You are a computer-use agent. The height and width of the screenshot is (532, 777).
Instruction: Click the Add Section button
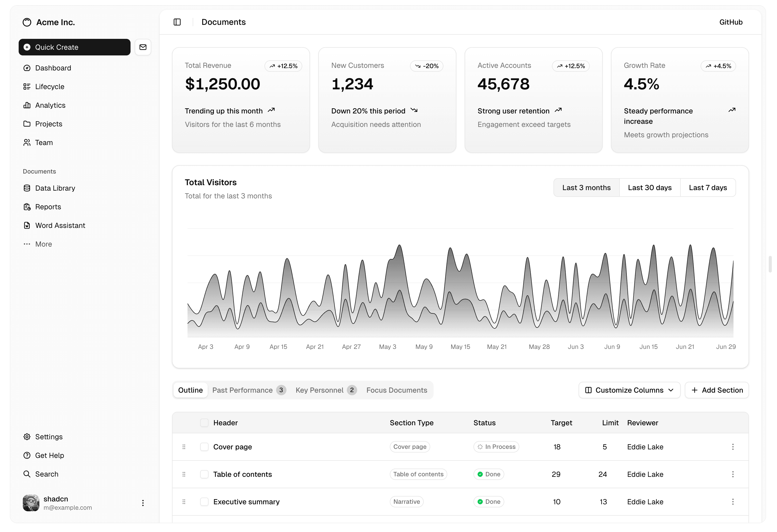[x=716, y=390]
